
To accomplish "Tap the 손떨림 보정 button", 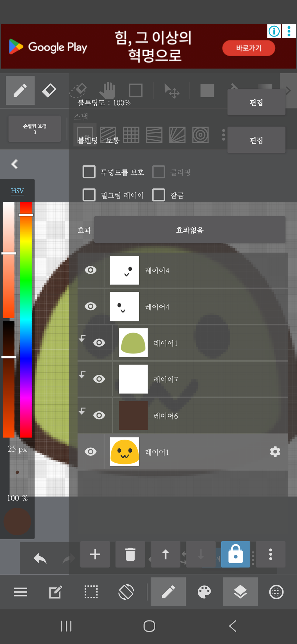I will (35, 129).
